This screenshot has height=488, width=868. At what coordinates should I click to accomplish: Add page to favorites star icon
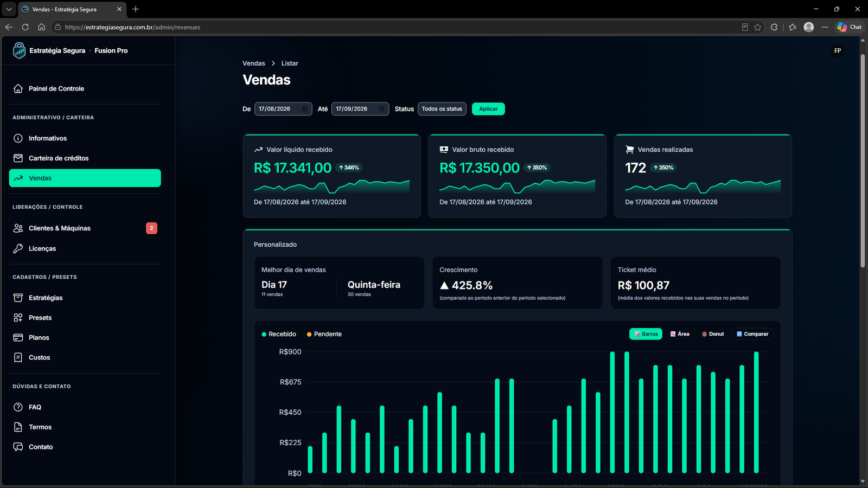(x=758, y=27)
